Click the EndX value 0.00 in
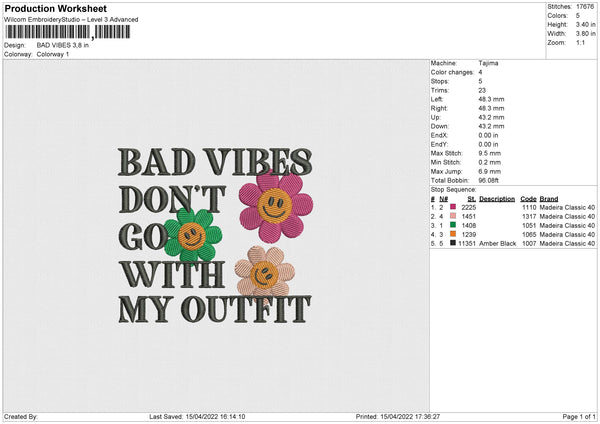 pos(488,135)
